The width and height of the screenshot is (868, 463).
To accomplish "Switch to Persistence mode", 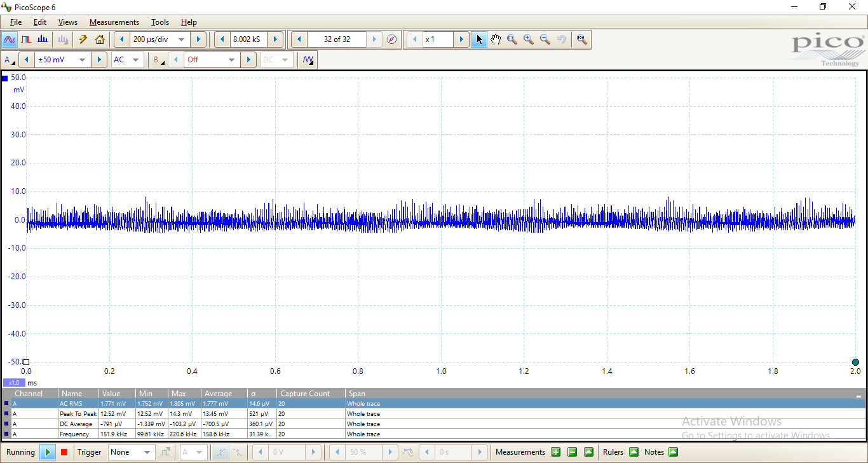I will pos(26,39).
